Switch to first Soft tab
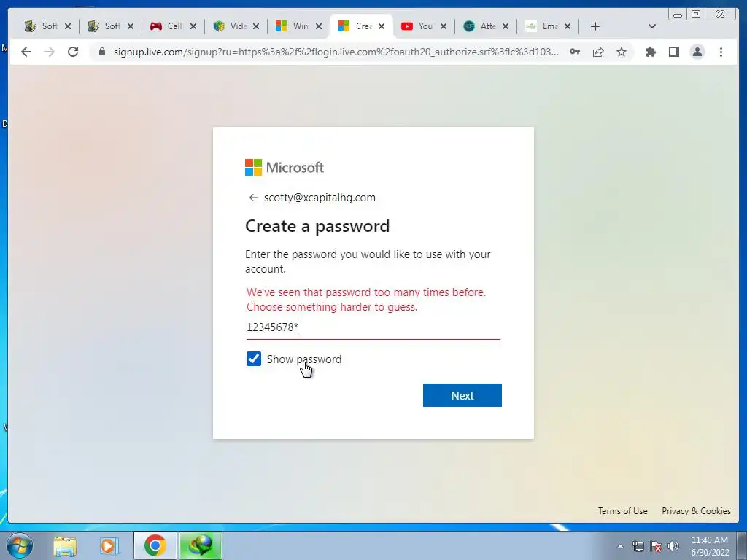This screenshot has height=560, width=747. click(47, 26)
